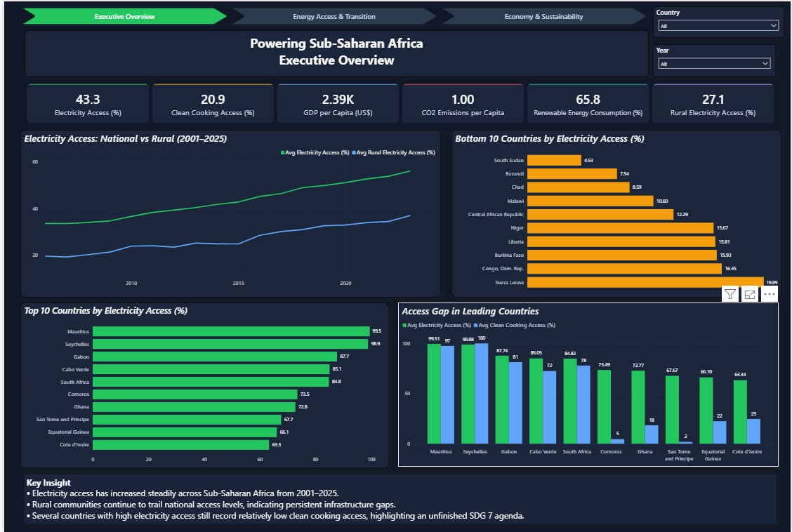Select Cabo Verde bar in Top 10 chart
This screenshot has width=792, height=532.
tap(211, 369)
